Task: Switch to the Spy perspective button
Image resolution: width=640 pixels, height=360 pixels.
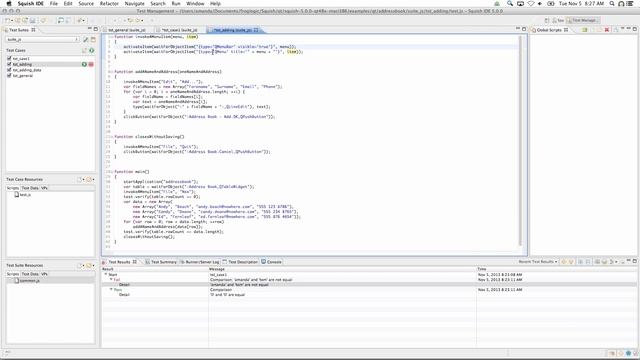Action: pos(558,20)
